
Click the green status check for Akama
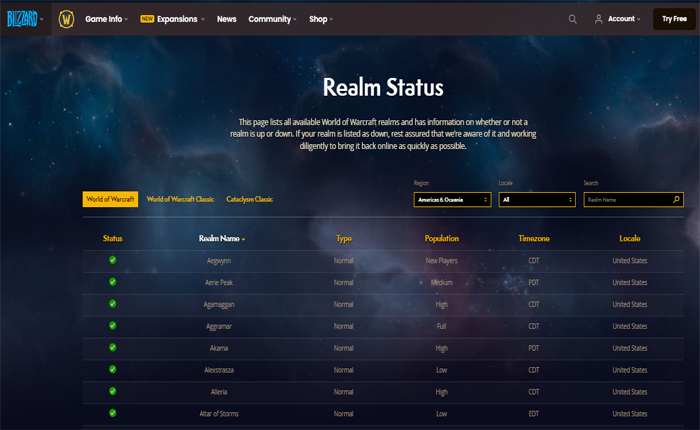(112, 347)
